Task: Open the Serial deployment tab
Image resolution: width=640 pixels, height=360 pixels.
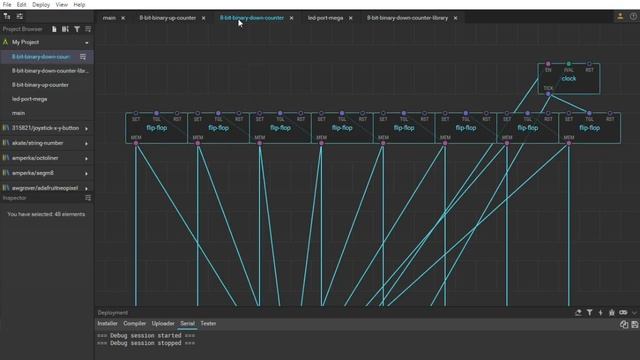Action: 187,323
